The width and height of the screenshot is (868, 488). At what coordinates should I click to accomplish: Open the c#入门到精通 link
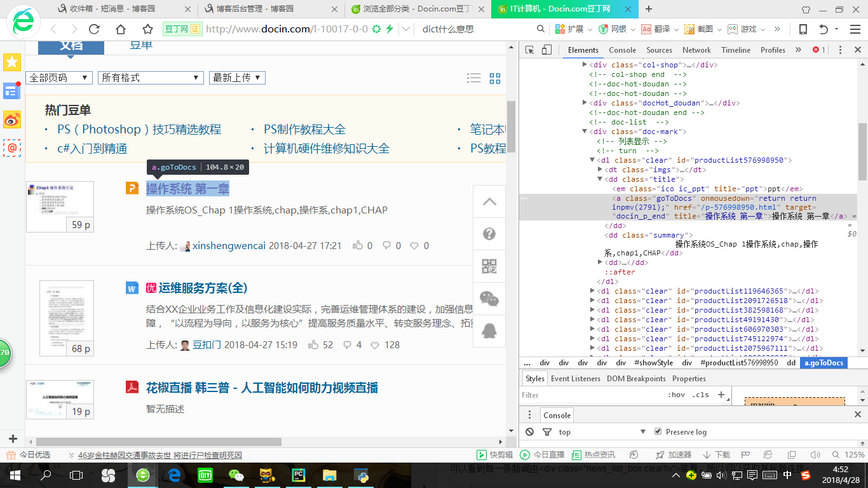point(93,149)
